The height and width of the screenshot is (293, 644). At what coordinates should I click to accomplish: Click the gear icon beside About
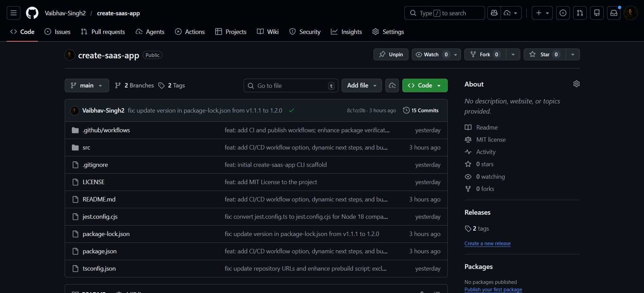(577, 84)
